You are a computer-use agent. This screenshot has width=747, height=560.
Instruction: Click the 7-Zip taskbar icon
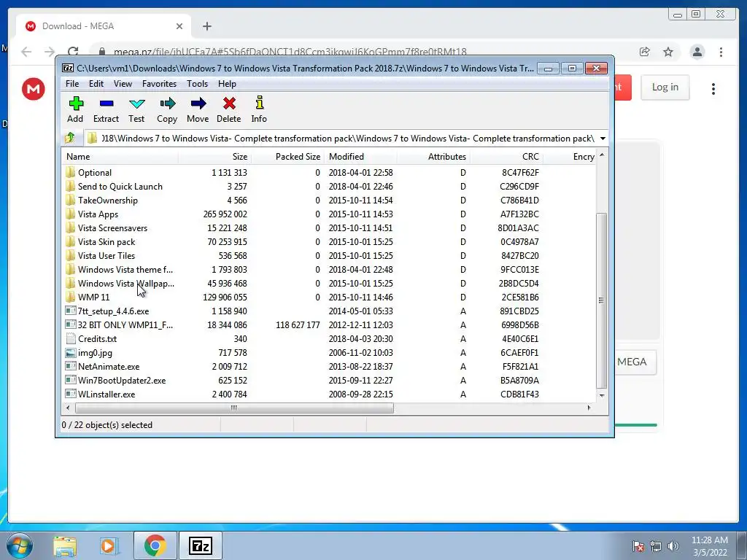(200, 545)
